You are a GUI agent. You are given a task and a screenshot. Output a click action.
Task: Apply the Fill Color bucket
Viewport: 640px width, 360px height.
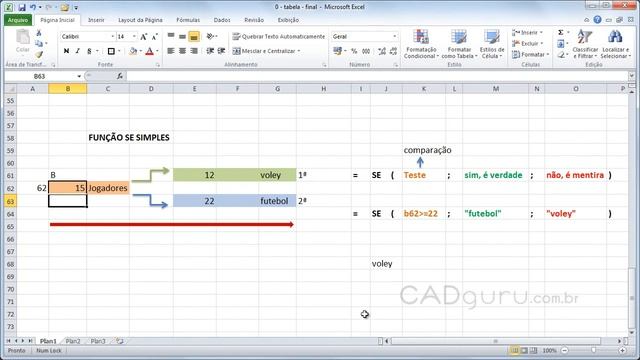click(133, 51)
